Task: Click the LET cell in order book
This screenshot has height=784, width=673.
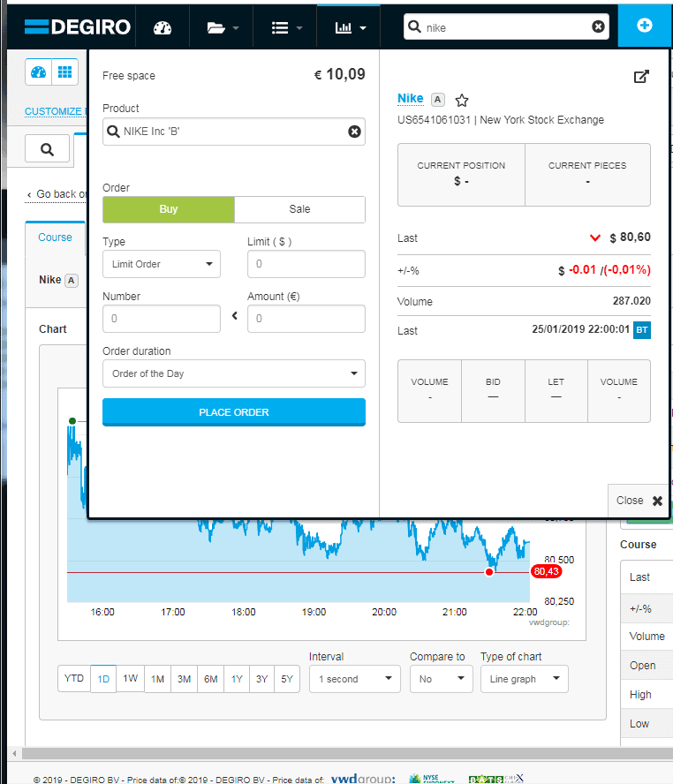Action: click(x=556, y=390)
